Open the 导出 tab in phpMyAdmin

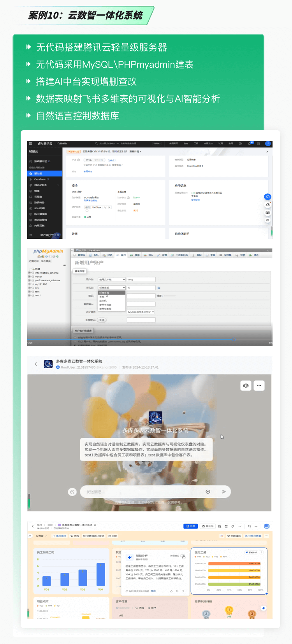pyautogui.click(x=135, y=255)
